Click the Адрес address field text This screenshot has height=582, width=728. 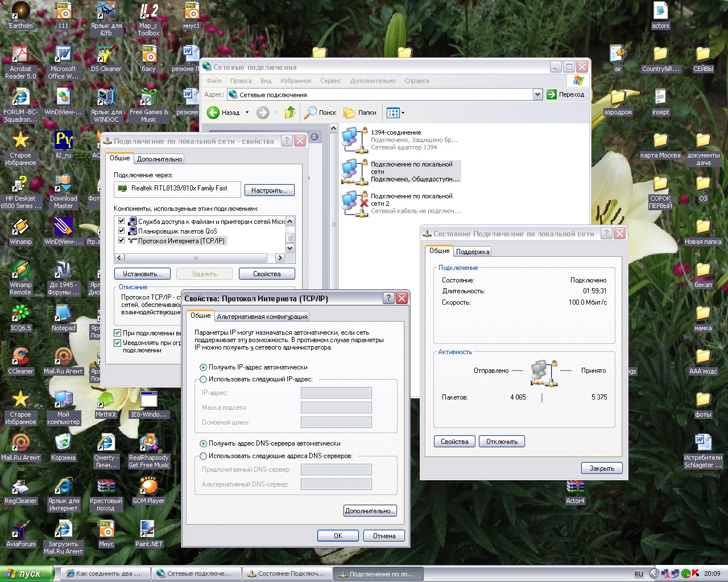(273, 95)
